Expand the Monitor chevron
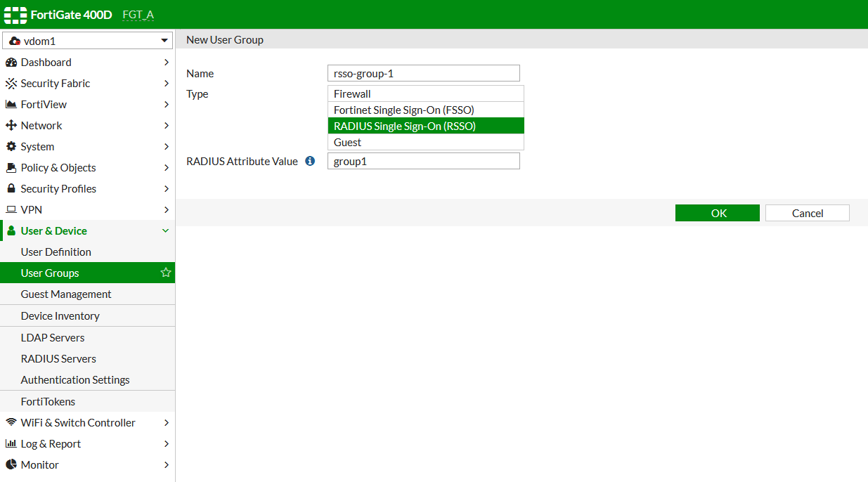Screen dimensions: 868x482 click(167, 464)
